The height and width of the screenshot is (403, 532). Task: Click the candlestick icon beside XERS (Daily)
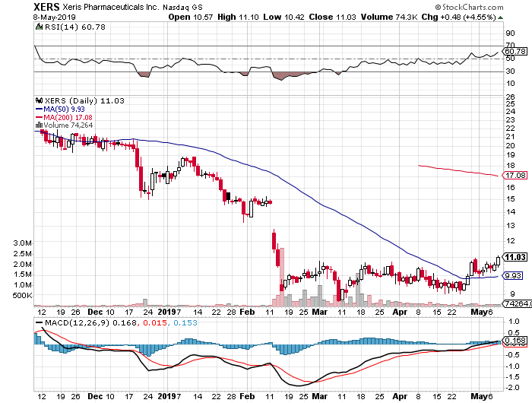click(x=40, y=100)
